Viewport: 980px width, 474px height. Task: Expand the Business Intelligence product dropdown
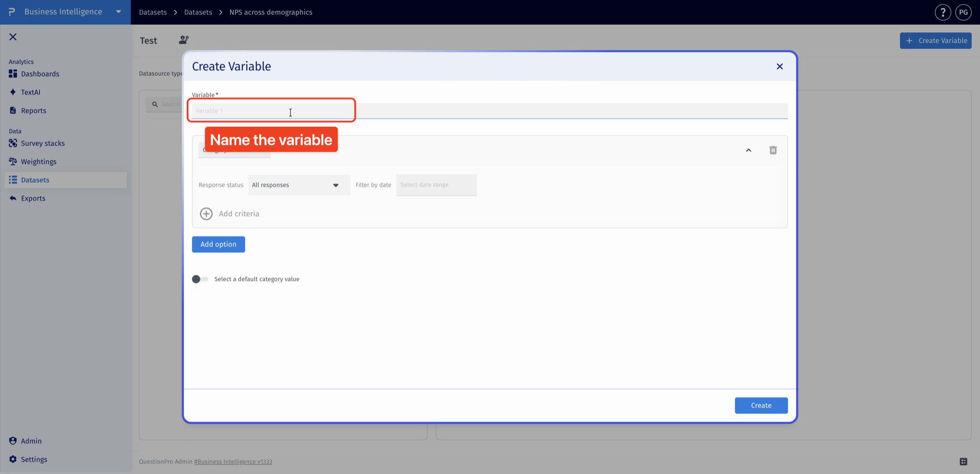point(118,12)
